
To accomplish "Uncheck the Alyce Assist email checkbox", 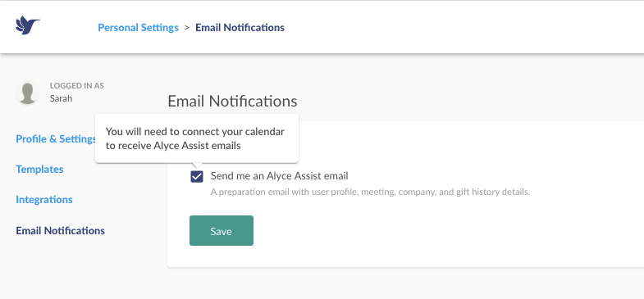I will point(197,177).
